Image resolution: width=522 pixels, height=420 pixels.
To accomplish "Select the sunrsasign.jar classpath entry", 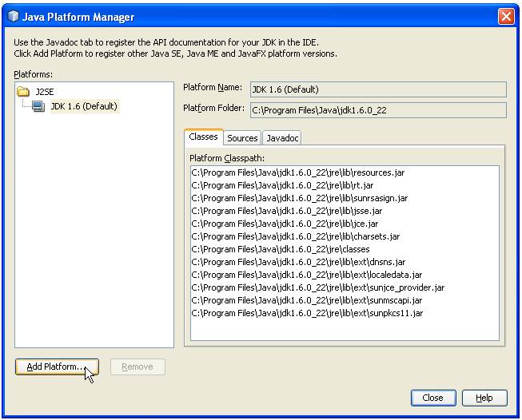I will pyautogui.click(x=300, y=198).
